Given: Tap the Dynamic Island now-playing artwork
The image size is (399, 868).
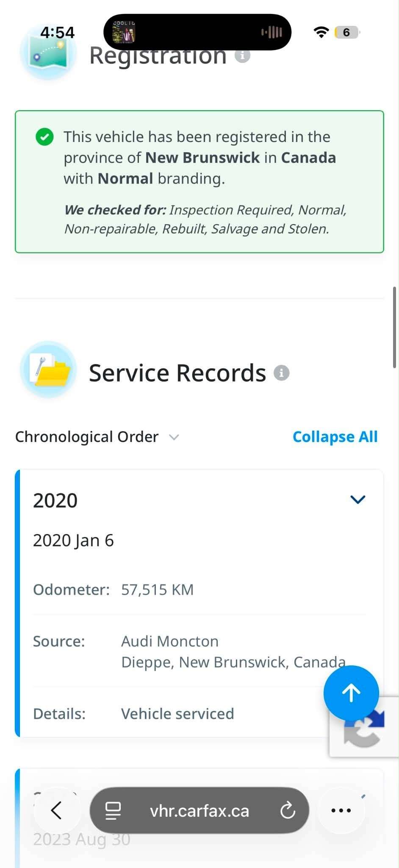Looking at the screenshot, I should coord(124,32).
